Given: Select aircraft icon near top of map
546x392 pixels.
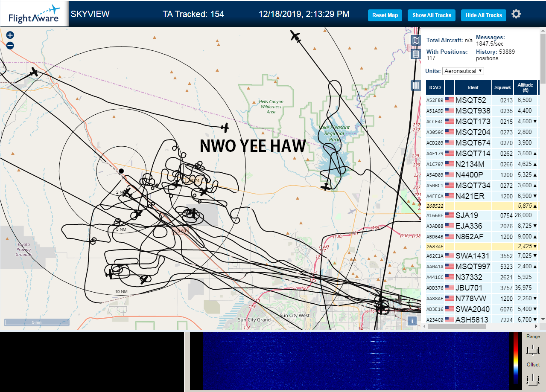Looking at the screenshot, I should tap(295, 36).
